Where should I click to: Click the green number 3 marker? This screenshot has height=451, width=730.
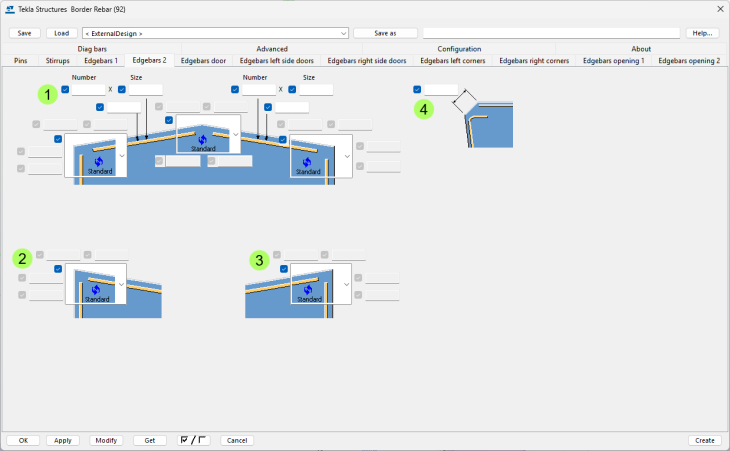click(x=260, y=260)
